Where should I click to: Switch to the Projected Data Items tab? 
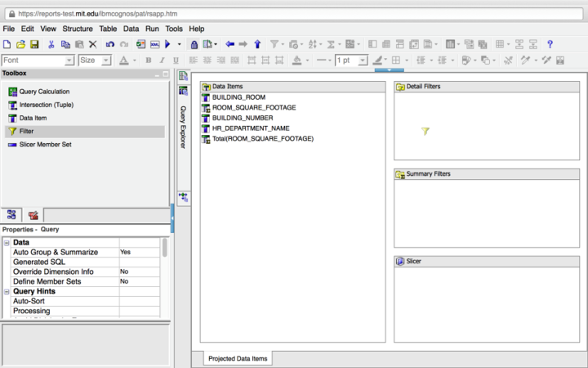click(x=237, y=358)
